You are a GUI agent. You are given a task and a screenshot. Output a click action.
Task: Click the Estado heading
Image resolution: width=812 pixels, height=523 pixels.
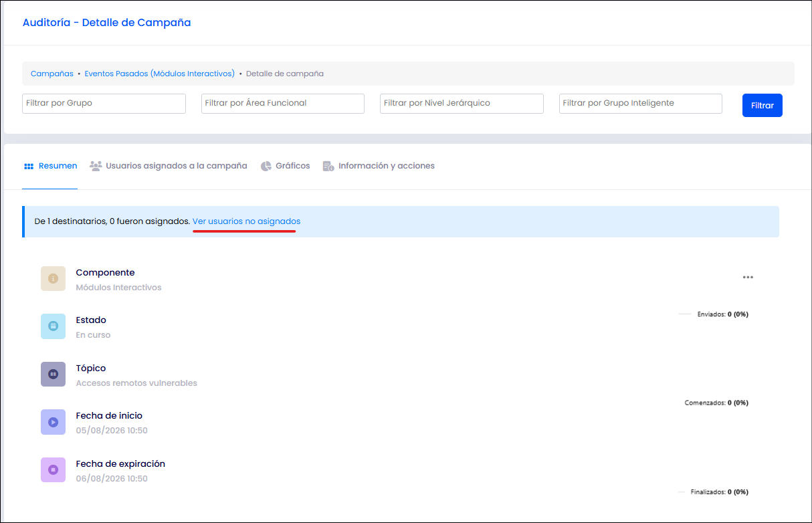click(x=91, y=320)
